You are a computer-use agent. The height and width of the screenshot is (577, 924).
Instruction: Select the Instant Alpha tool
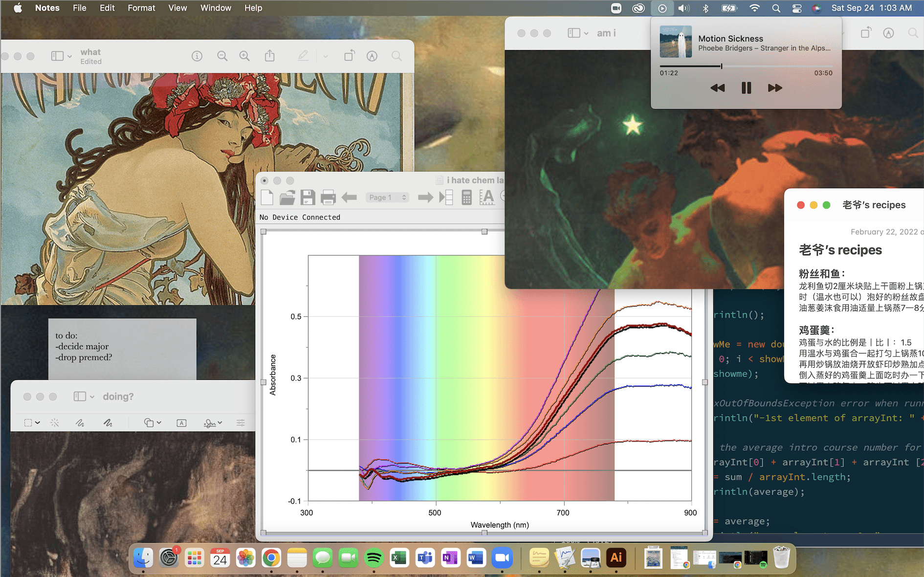click(x=55, y=423)
